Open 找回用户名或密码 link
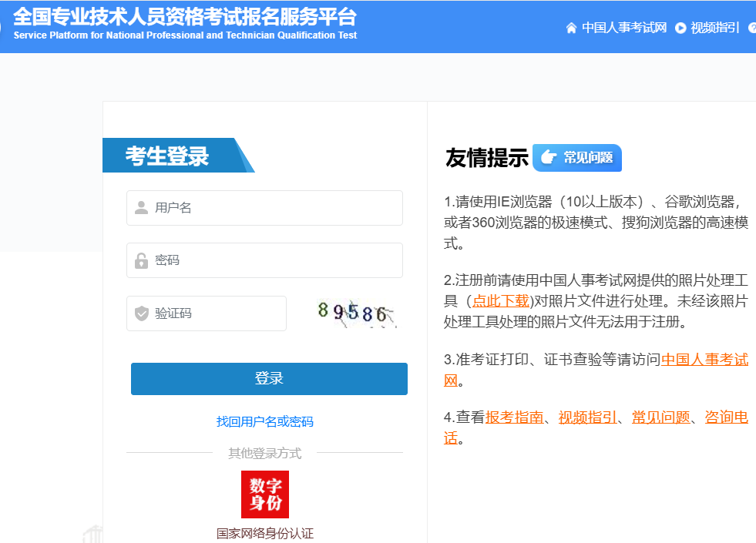Screen dimensions: 756x543 [x=264, y=421]
